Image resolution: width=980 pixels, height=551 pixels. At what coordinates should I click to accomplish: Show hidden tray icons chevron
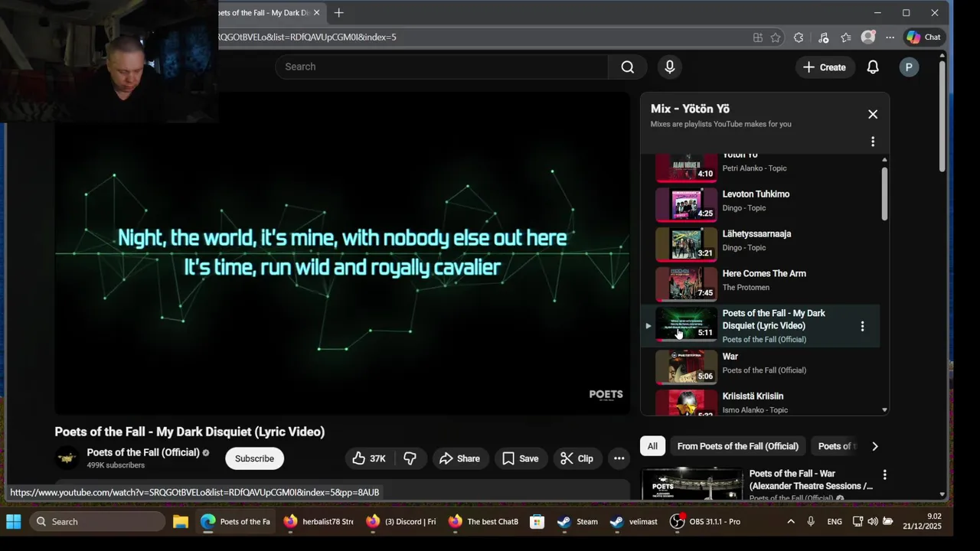click(x=791, y=521)
